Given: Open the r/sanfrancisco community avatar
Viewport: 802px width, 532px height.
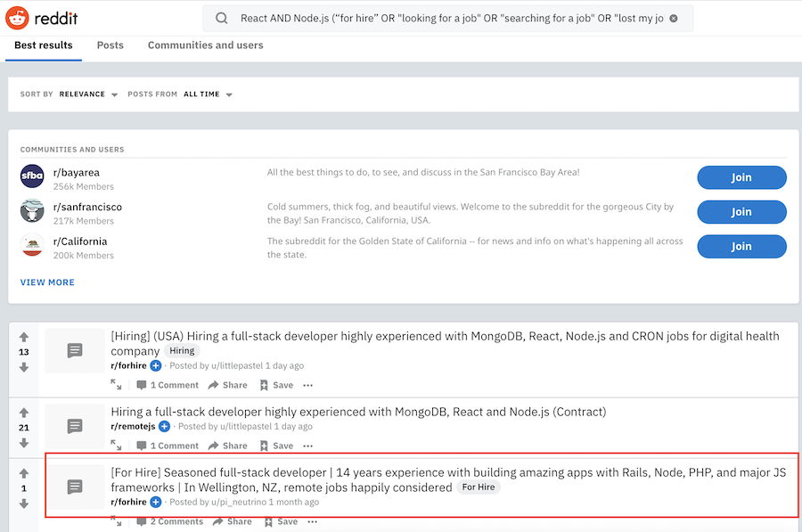Looking at the screenshot, I should tap(32, 211).
